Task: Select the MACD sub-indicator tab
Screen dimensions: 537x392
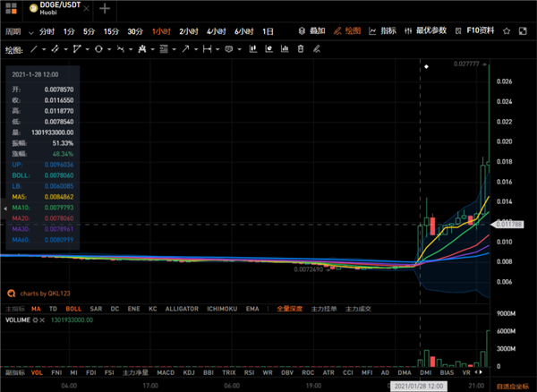Action: pos(166,371)
